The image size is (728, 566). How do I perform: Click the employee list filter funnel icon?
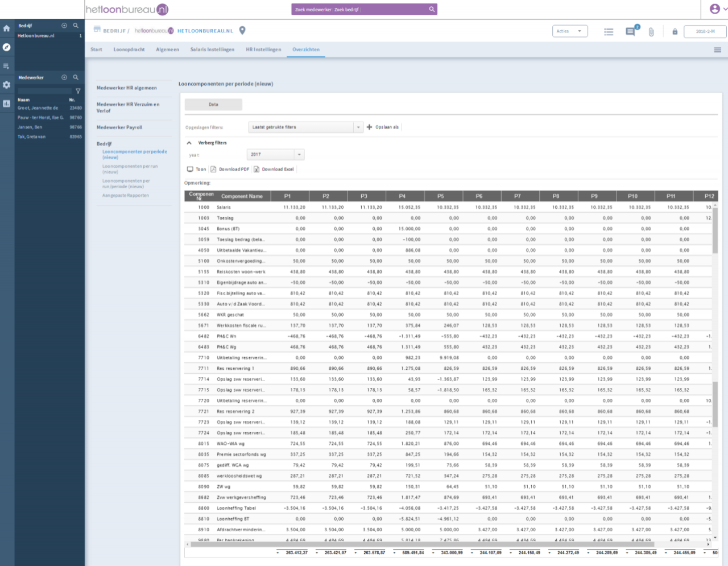click(78, 91)
